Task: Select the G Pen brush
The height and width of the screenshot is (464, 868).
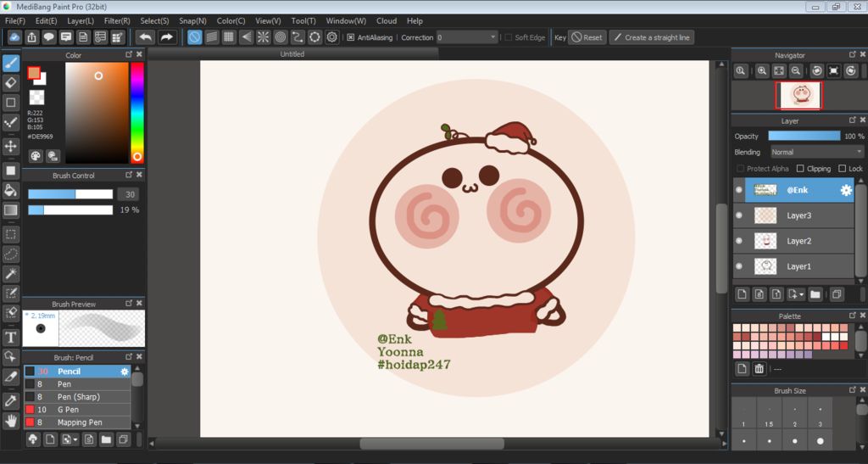Action: [77, 410]
